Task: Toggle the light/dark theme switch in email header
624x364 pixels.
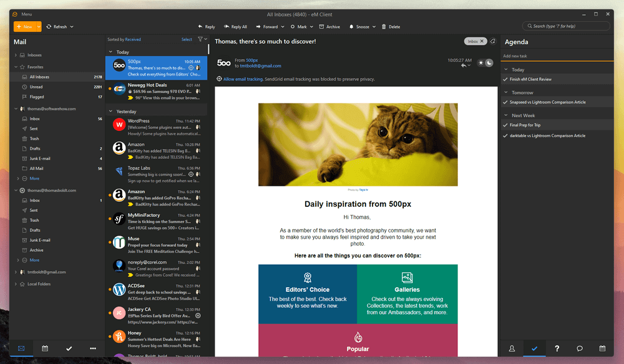Action: click(x=485, y=62)
